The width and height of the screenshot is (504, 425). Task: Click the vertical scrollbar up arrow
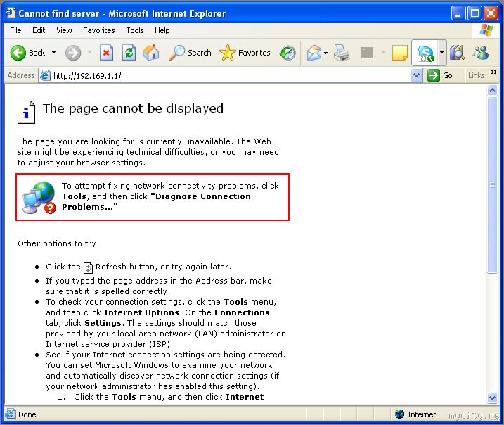(x=493, y=90)
